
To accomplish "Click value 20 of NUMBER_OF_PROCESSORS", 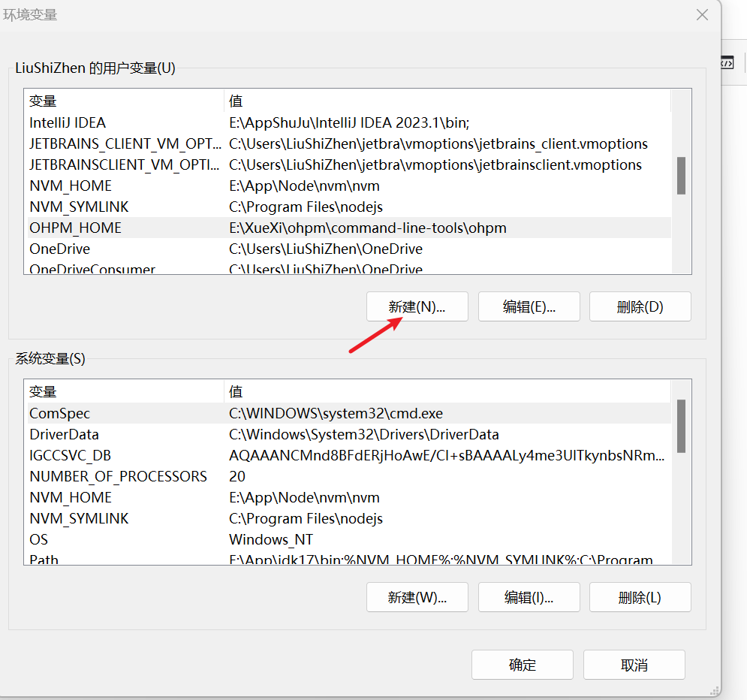I will (x=237, y=476).
